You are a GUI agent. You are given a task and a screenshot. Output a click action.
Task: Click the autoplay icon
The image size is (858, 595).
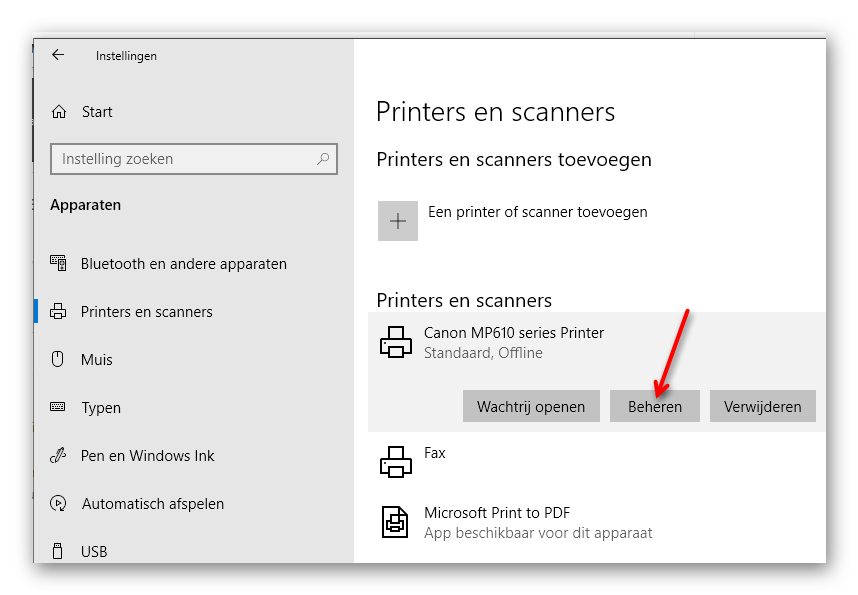(58, 503)
